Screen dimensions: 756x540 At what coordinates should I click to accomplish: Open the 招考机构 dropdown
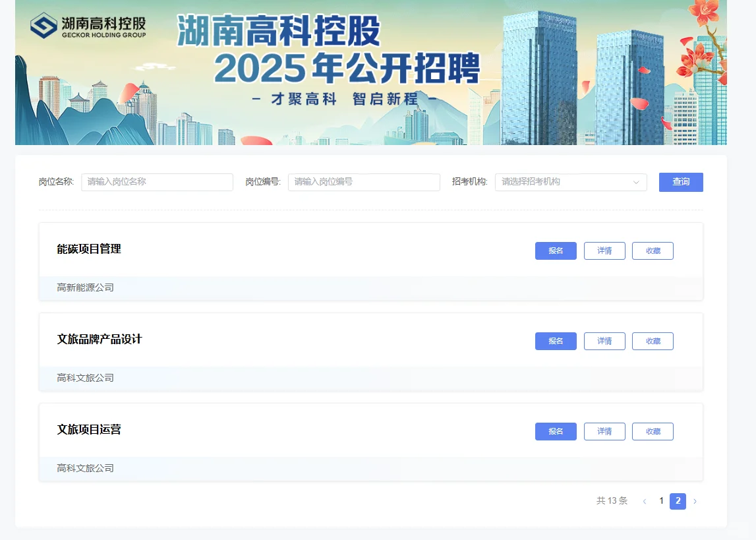pos(571,182)
